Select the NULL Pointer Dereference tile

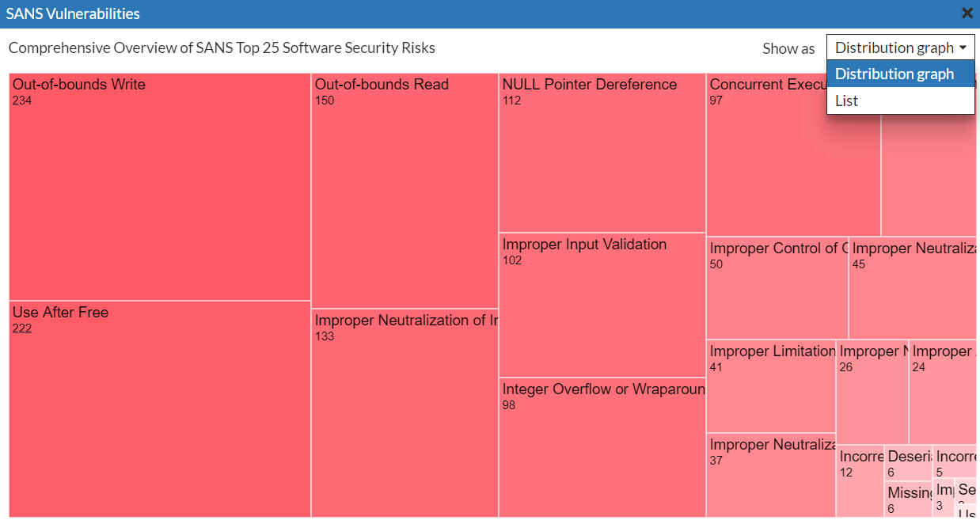click(x=602, y=153)
